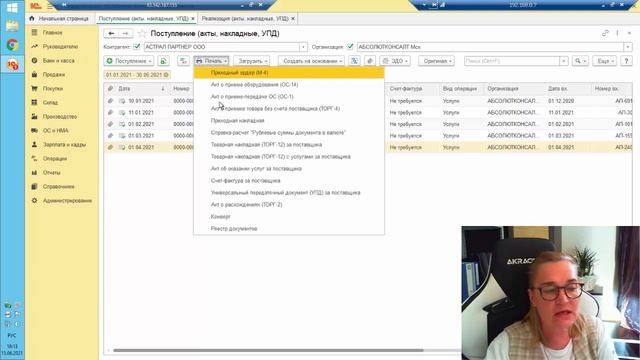Collapse the Печать dropdown button
Viewport: 640px width, 360px height.
click(x=211, y=61)
